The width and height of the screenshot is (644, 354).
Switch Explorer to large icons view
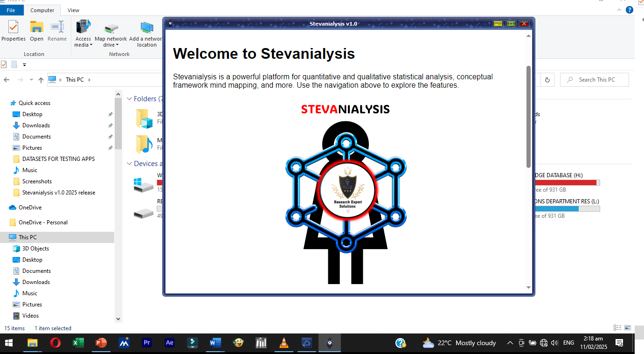click(x=628, y=328)
